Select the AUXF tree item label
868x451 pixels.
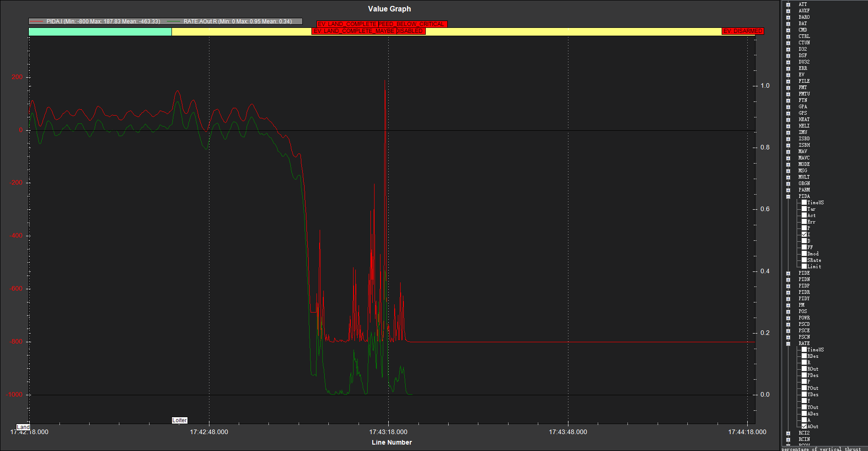point(804,11)
